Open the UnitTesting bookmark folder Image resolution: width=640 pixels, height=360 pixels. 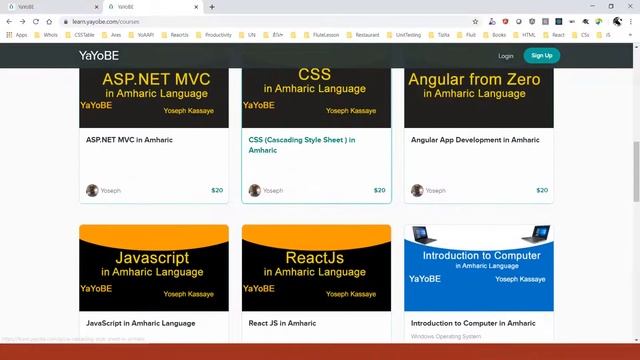404,35
